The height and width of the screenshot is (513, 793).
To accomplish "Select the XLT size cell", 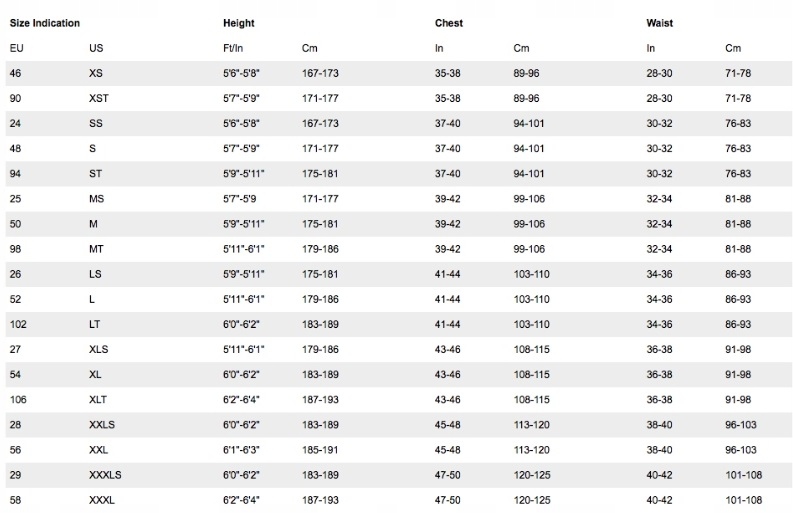I will 99,399.
